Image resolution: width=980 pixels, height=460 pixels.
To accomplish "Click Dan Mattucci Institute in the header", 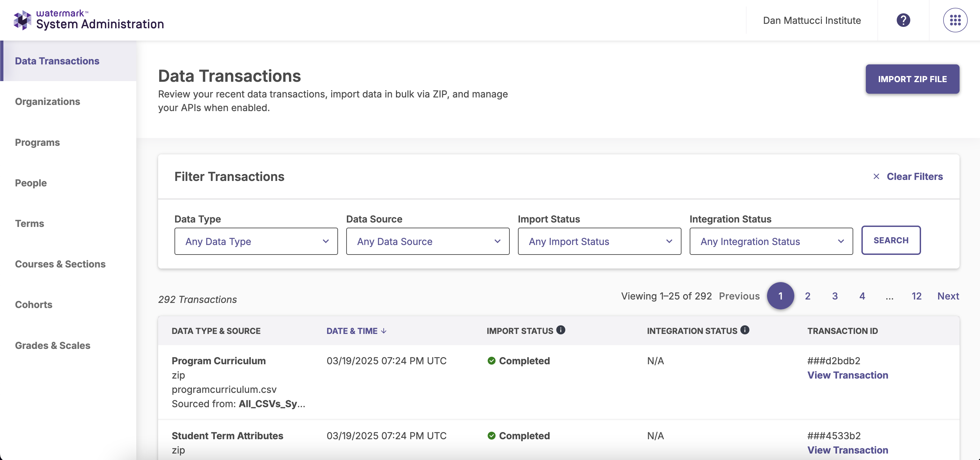I will tap(812, 20).
